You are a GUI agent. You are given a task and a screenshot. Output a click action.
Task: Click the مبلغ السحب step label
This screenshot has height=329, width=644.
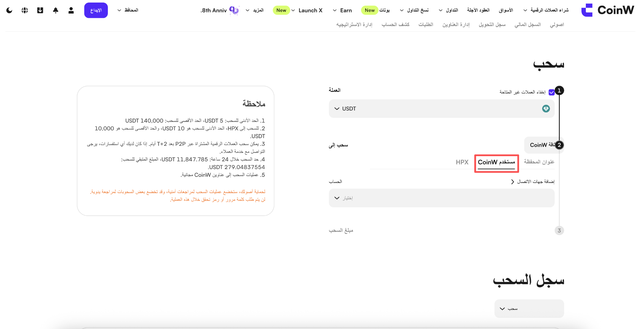point(341,230)
